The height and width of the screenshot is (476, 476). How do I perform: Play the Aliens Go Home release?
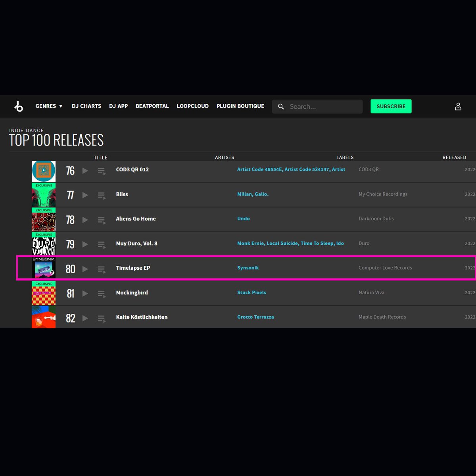pyautogui.click(x=85, y=220)
